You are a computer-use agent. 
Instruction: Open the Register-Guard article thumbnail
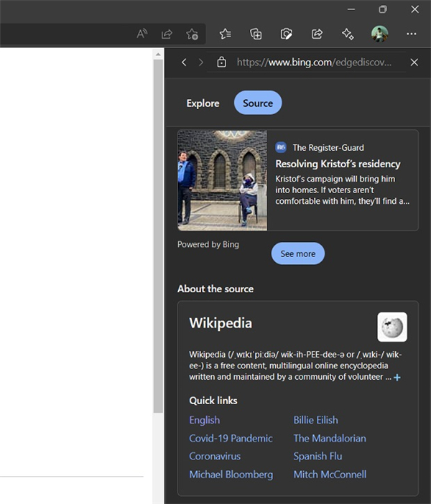coord(222,180)
